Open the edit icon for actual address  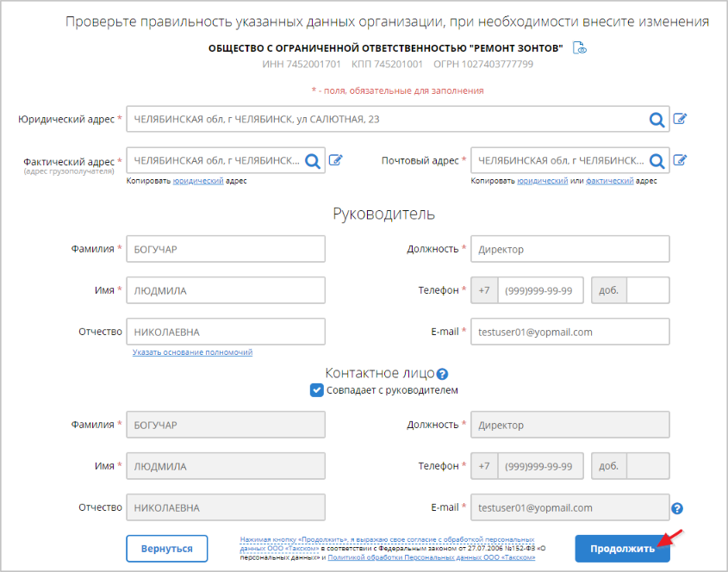336,160
